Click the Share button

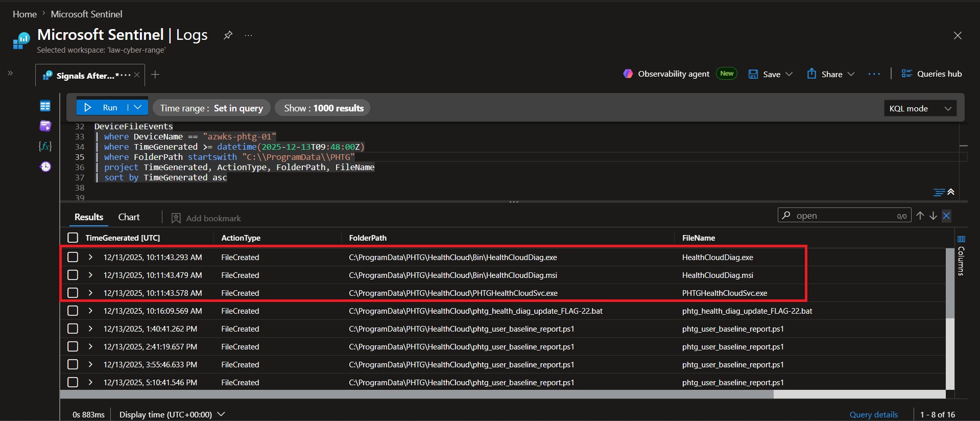pyautogui.click(x=825, y=74)
